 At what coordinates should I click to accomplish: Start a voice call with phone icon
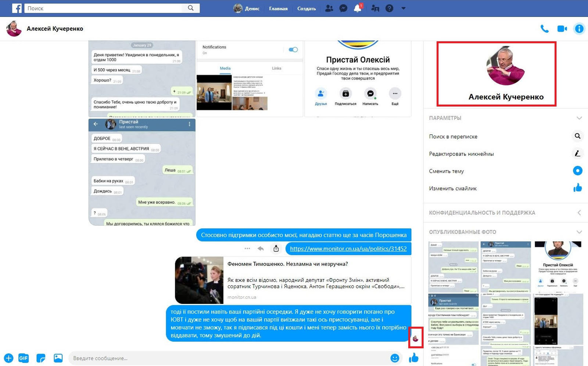pos(545,29)
